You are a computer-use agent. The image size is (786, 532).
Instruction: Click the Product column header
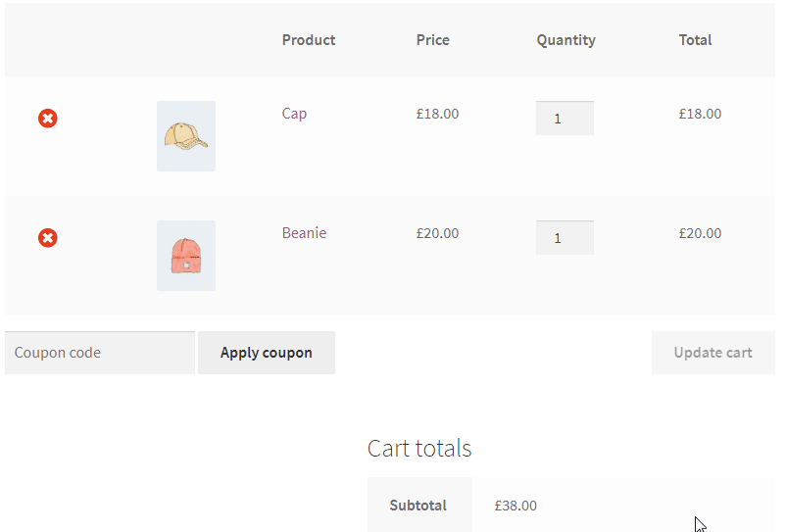click(309, 40)
